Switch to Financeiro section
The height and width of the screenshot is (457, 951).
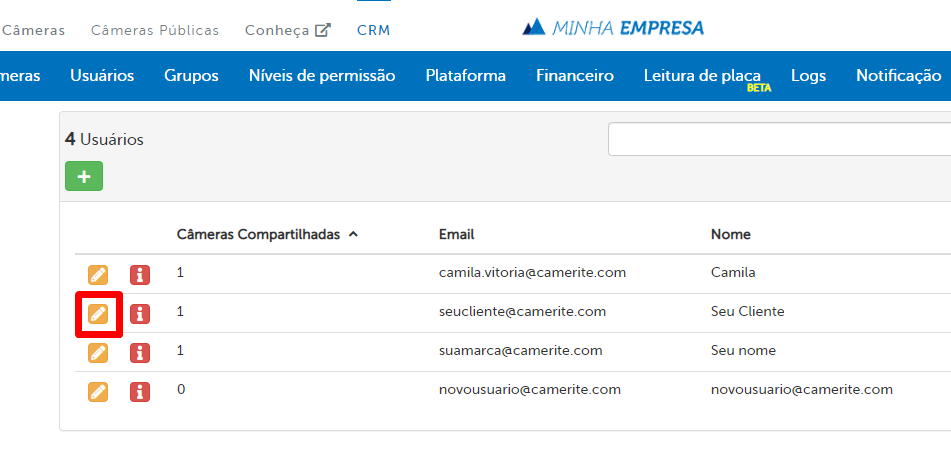(x=574, y=76)
